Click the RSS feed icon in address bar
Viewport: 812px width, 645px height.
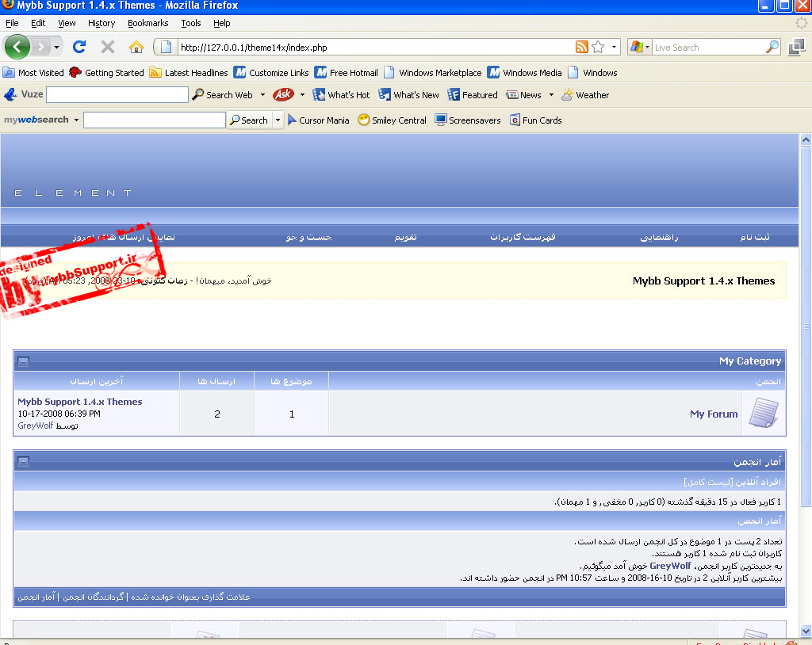581,48
